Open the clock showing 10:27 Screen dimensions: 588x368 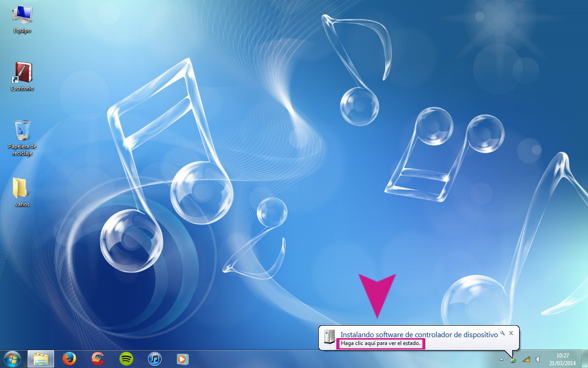(562, 359)
